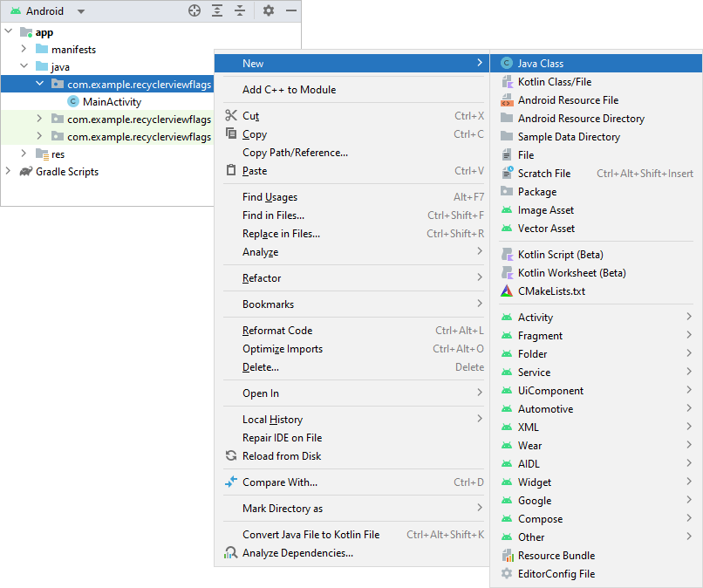Click the MainActivity class icon in tree

72,102
